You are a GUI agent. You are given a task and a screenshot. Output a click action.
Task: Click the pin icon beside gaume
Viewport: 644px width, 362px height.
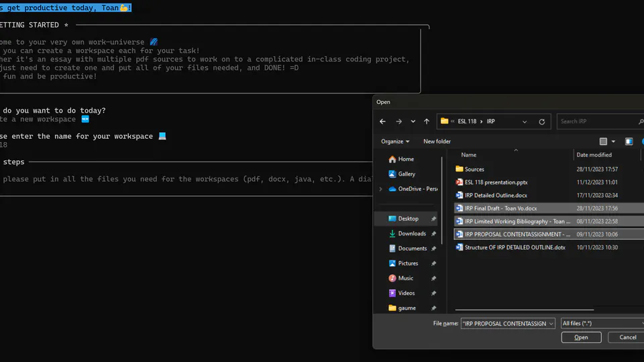click(x=433, y=308)
